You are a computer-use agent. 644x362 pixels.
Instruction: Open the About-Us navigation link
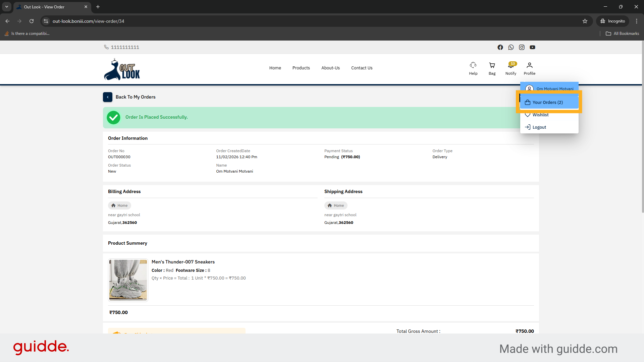(x=330, y=68)
